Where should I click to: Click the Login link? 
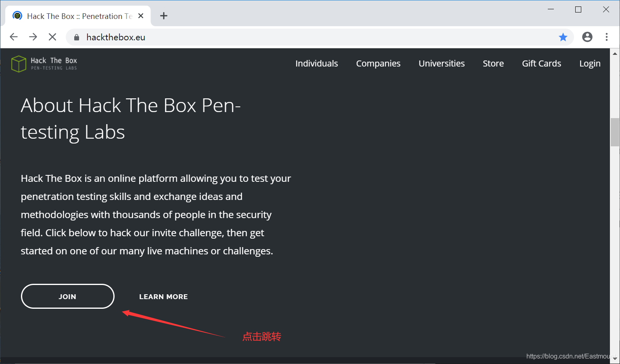590,63
